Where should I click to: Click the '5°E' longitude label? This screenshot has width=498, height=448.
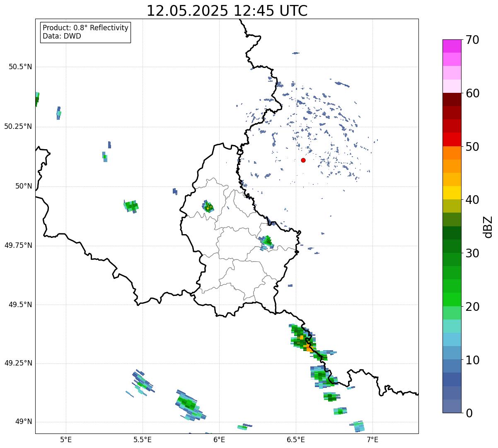coord(66,439)
